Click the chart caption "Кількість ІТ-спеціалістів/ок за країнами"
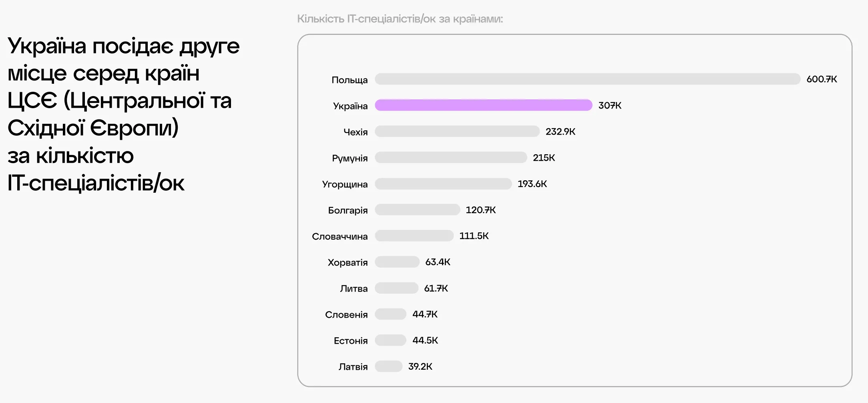The width and height of the screenshot is (868, 403). click(400, 19)
